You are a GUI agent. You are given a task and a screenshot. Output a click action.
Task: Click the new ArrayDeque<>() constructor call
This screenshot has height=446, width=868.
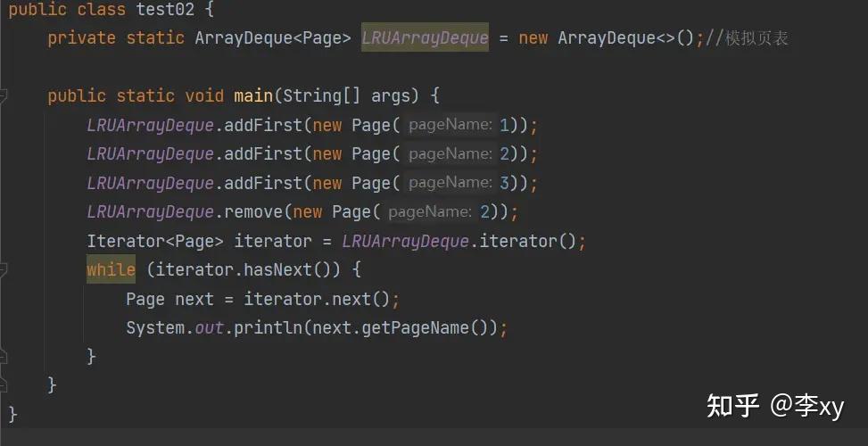(606, 38)
